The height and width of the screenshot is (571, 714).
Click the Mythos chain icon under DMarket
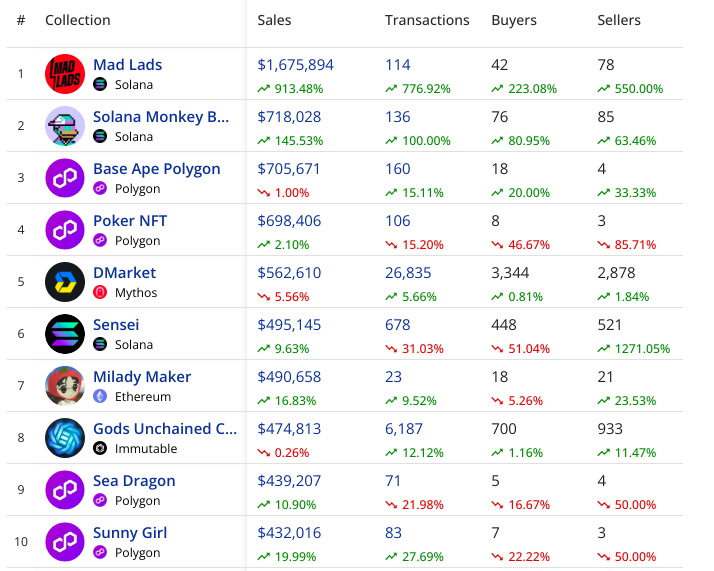click(x=100, y=292)
